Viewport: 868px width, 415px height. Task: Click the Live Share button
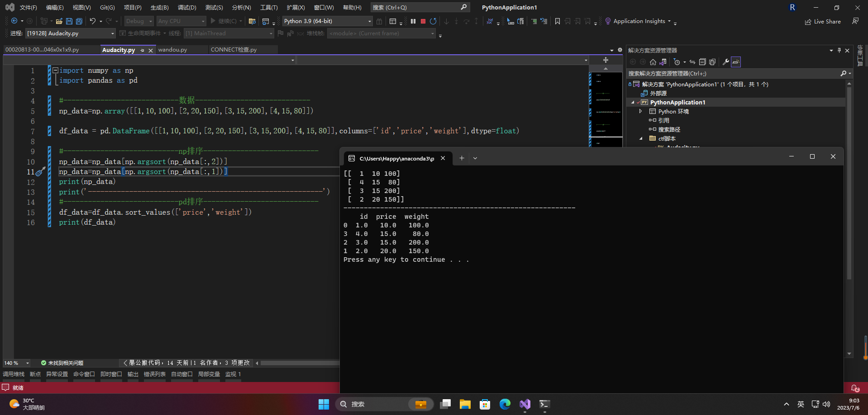tap(823, 22)
